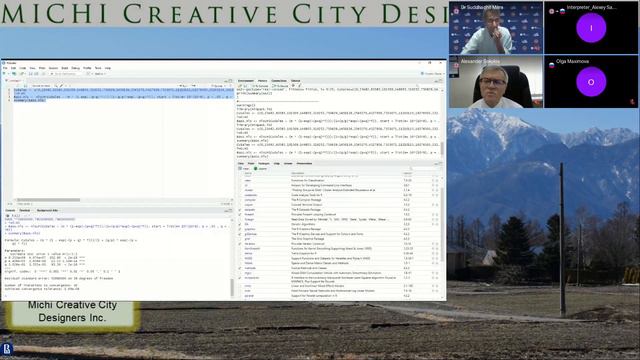640x360 pixels.
Task: Click the Load history icon in History toolbar
Action: [x=240, y=86]
